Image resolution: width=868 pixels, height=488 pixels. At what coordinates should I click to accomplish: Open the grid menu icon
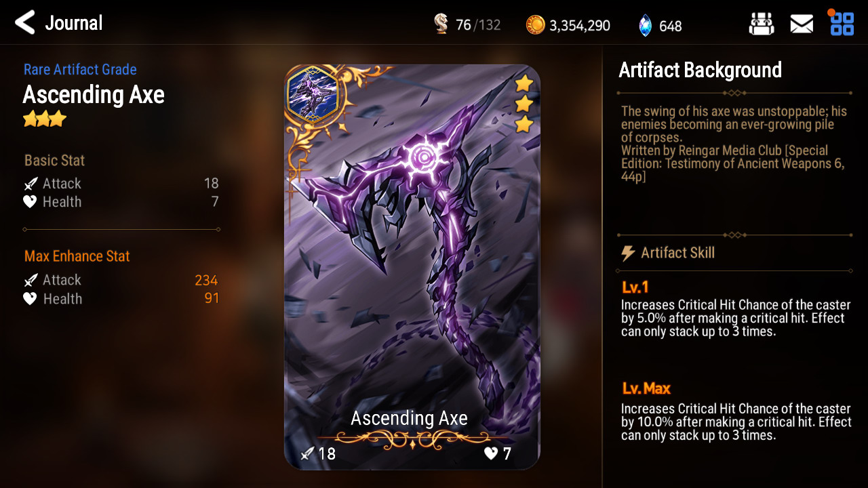pyautogui.click(x=842, y=24)
